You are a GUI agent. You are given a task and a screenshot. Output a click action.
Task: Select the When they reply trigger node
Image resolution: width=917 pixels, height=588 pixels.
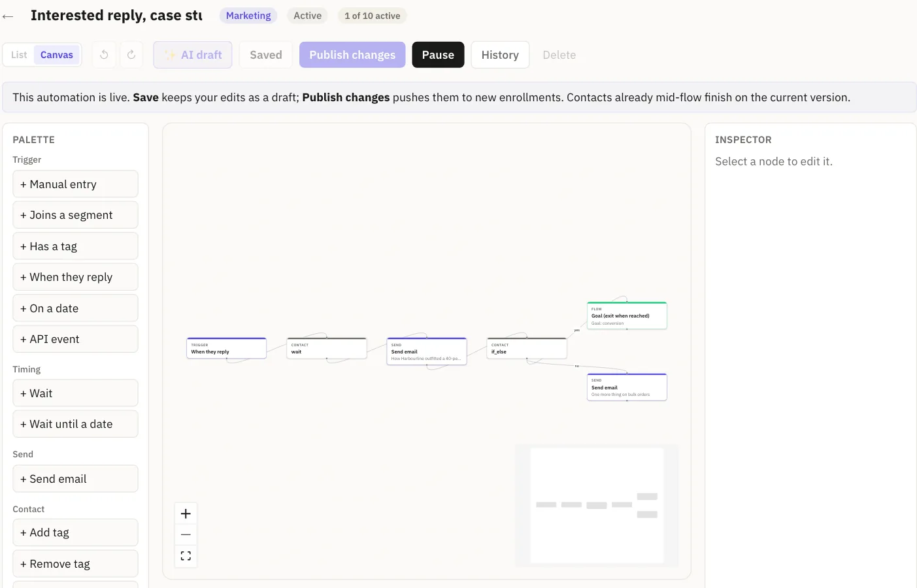tap(226, 348)
